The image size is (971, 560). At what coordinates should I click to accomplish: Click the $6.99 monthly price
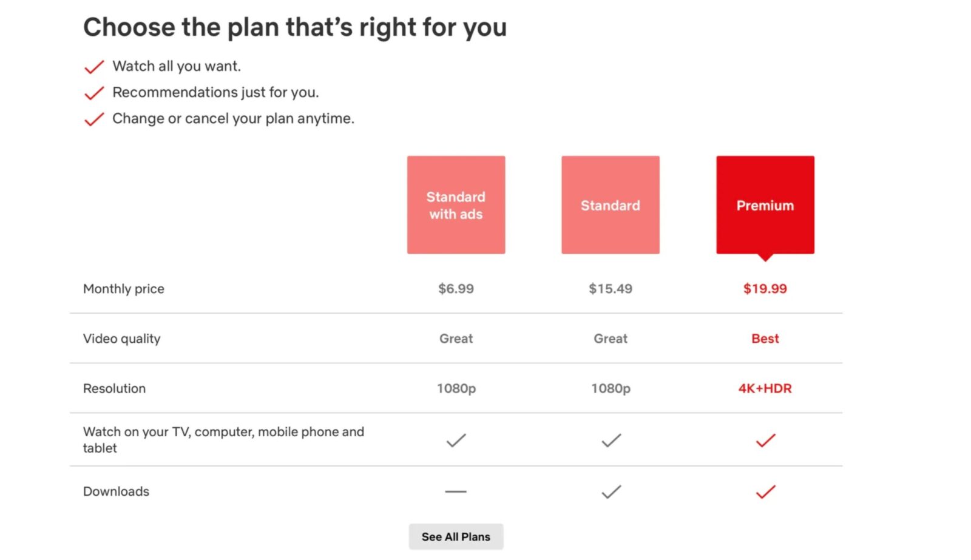click(x=456, y=289)
